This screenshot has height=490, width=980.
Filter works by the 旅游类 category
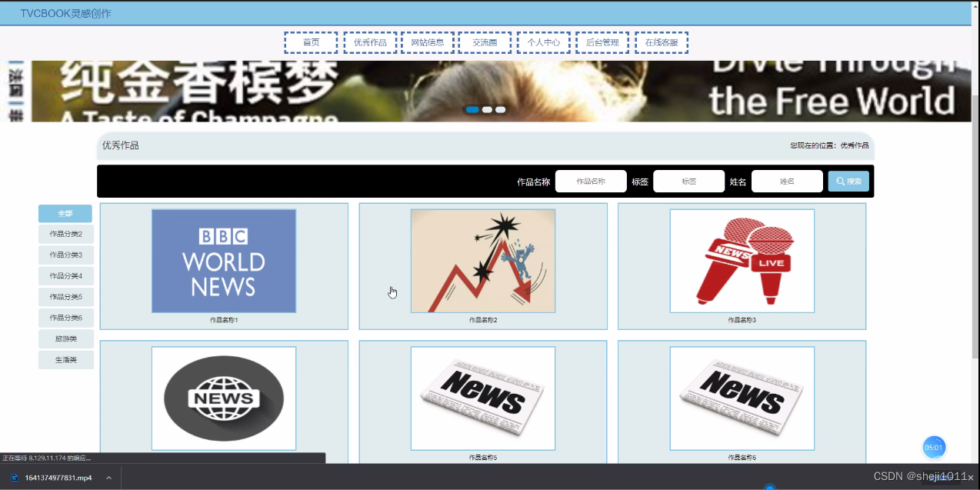[65, 338]
